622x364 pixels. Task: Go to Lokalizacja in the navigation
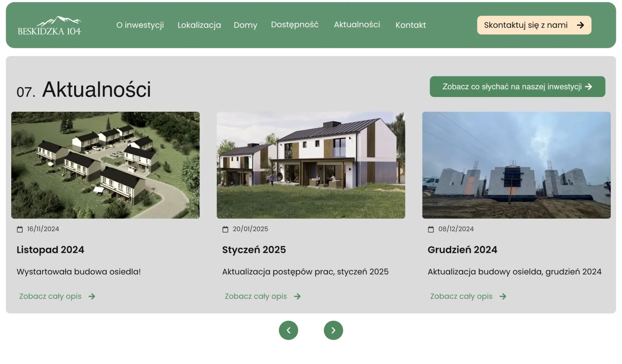(199, 25)
